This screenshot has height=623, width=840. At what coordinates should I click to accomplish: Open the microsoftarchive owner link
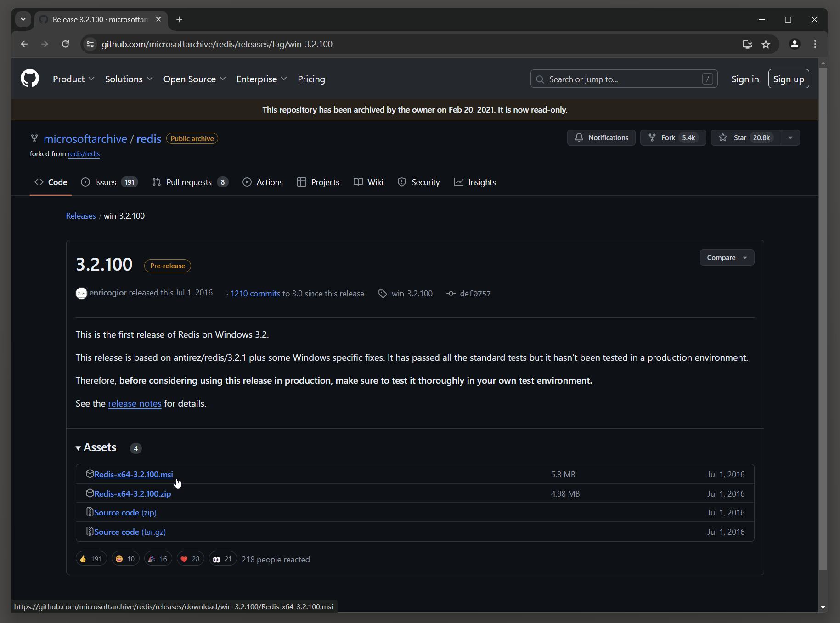(85, 139)
